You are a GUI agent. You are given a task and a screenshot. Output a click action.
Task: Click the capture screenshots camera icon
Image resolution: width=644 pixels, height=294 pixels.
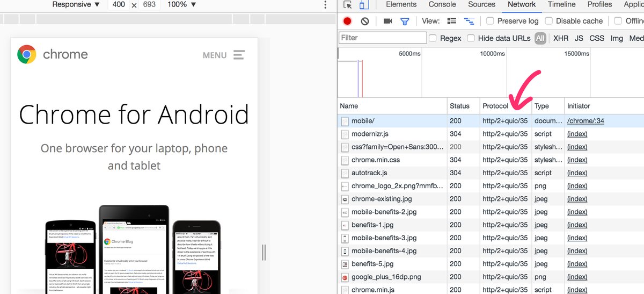tap(387, 21)
